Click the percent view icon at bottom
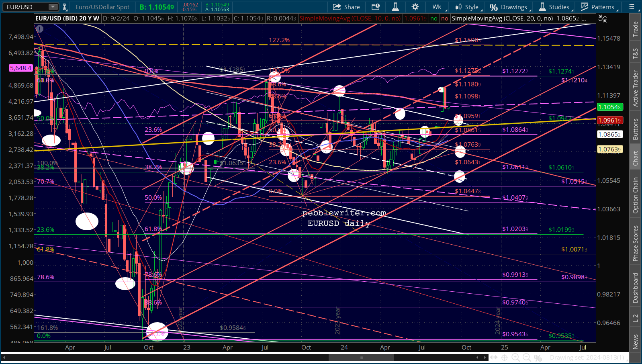Screen dimensions: 642x364 tap(538, 357)
